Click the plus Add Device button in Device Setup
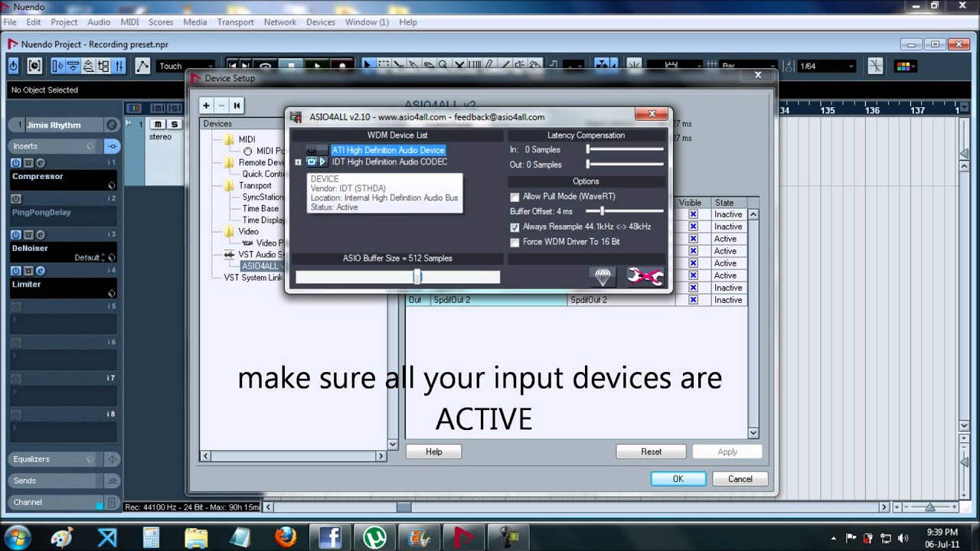Screen dimensions: 980x551 click(x=206, y=106)
